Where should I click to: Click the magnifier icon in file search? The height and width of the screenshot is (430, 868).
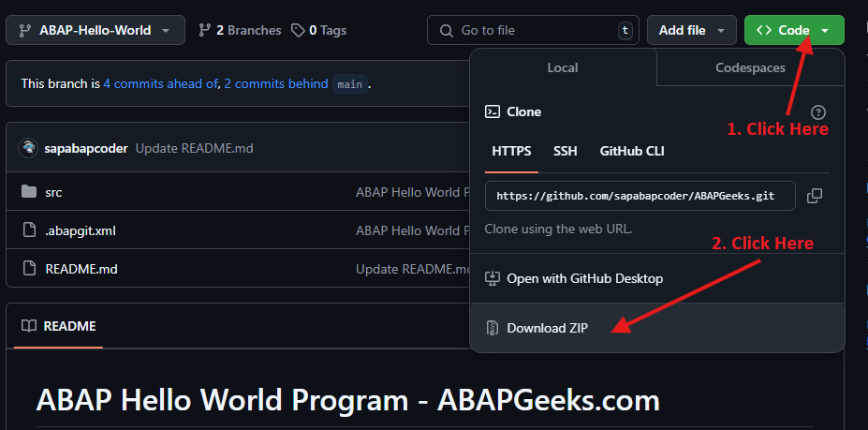[447, 31]
